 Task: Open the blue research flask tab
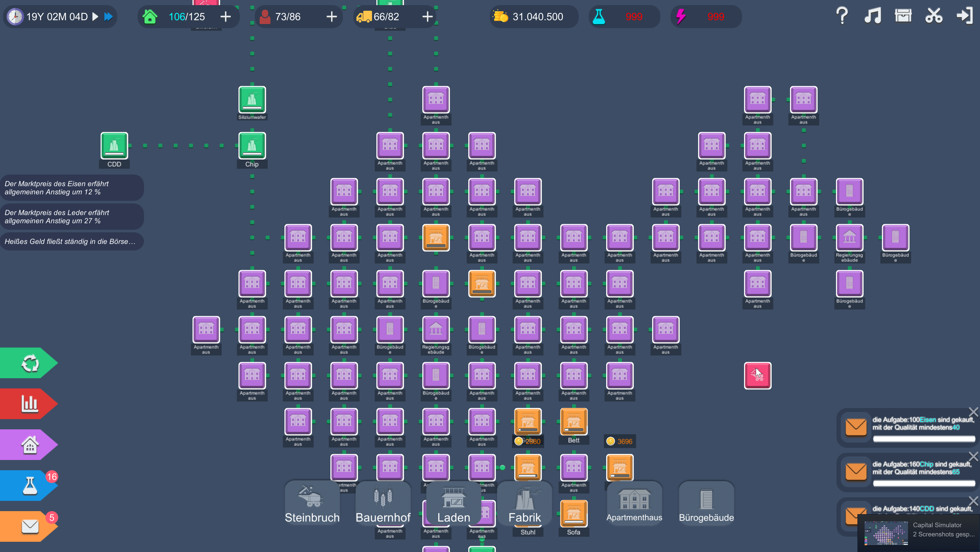click(30, 485)
